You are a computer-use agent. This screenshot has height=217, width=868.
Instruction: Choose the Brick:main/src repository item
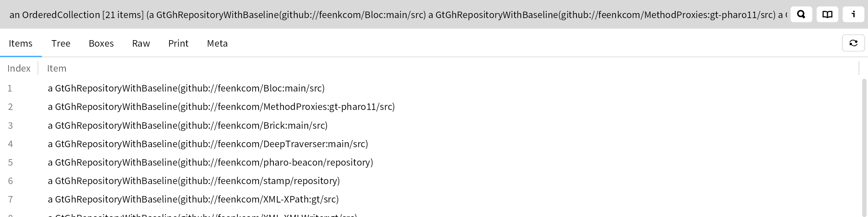430,125
